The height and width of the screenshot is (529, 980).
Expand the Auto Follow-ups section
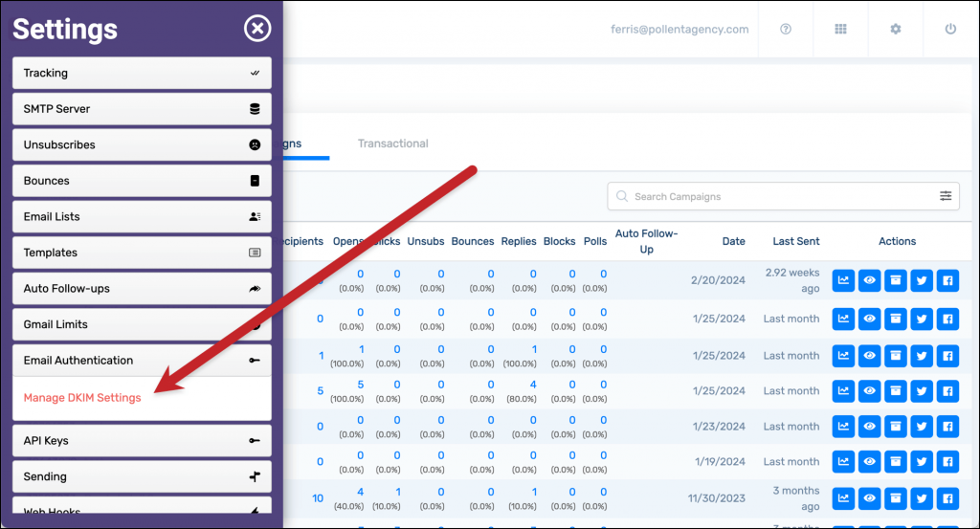click(x=142, y=289)
